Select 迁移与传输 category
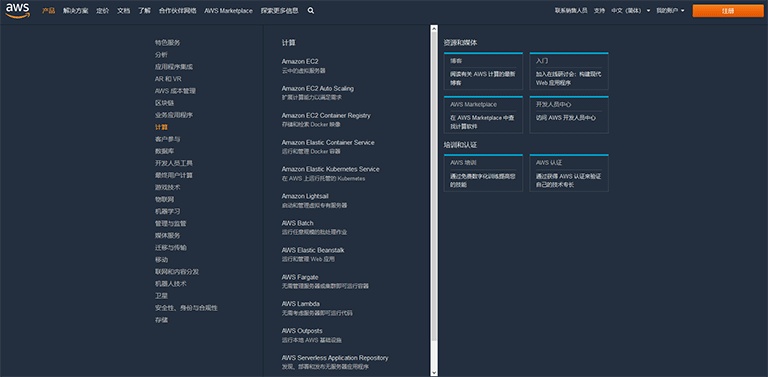 pos(170,247)
